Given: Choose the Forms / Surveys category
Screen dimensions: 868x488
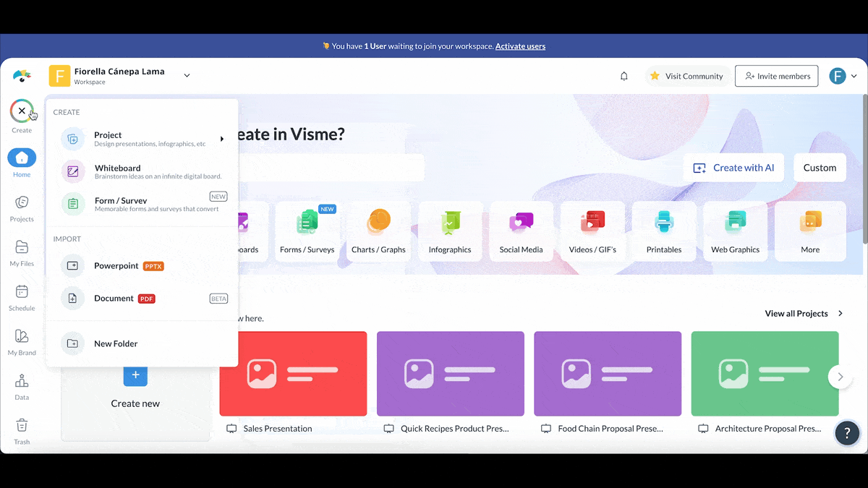Looking at the screenshot, I should pos(307,231).
